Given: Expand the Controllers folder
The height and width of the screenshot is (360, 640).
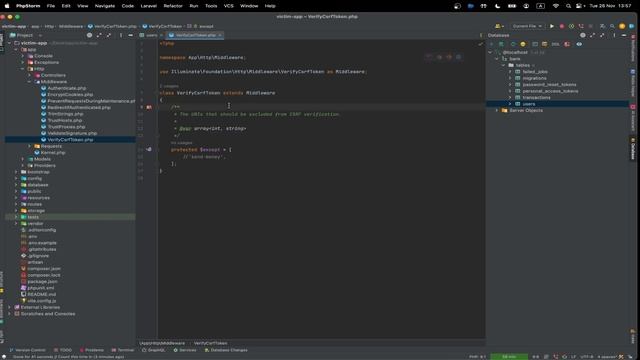Looking at the screenshot, I should [29, 75].
